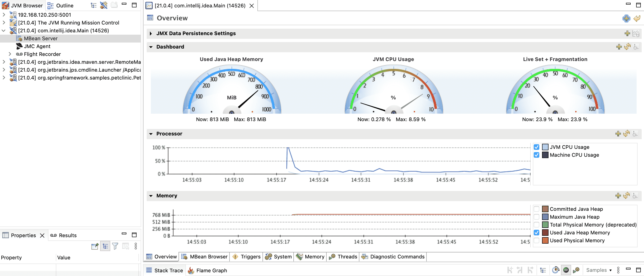Expand the JMX Data Persistence Settings section

(151, 33)
